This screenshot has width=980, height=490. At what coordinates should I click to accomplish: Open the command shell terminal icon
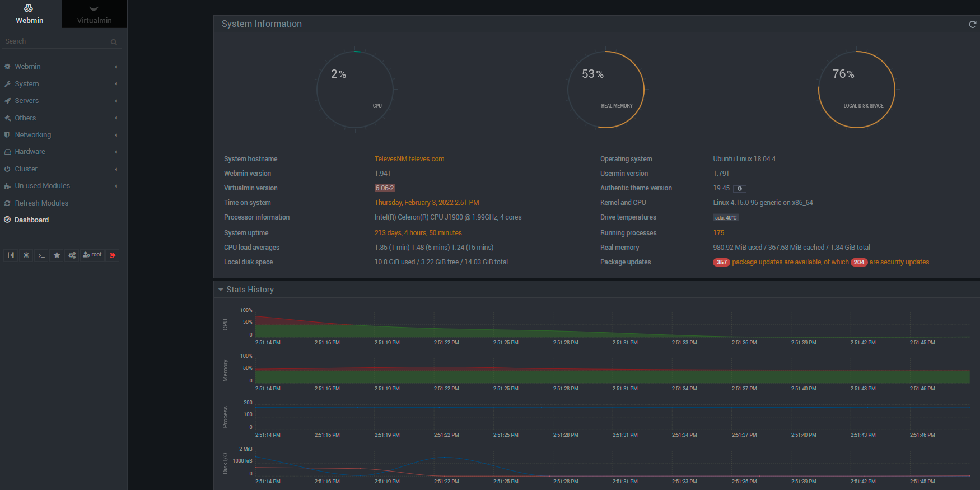click(41, 255)
